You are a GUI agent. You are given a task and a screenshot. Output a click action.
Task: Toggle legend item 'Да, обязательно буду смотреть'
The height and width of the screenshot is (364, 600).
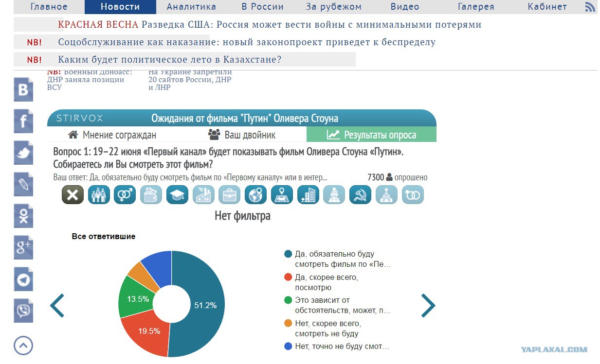338,259
